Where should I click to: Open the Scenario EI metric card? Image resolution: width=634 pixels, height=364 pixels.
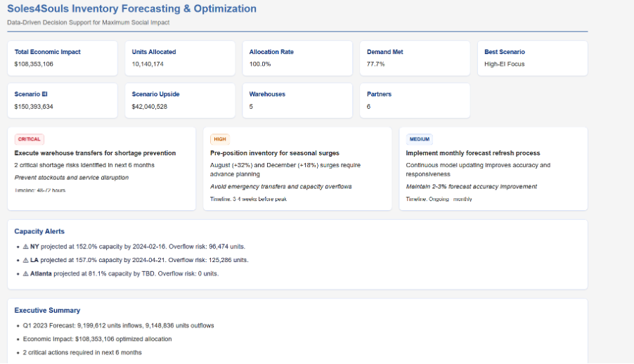(x=63, y=100)
